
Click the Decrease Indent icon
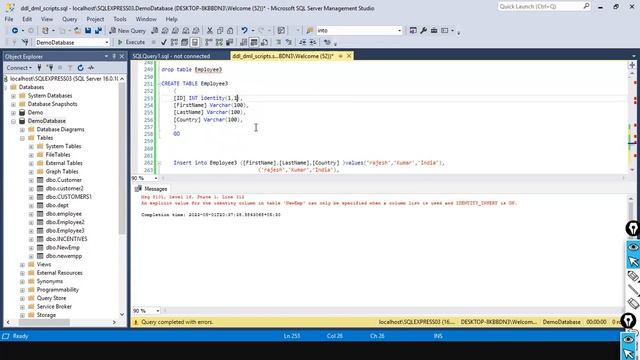(x=302, y=42)
